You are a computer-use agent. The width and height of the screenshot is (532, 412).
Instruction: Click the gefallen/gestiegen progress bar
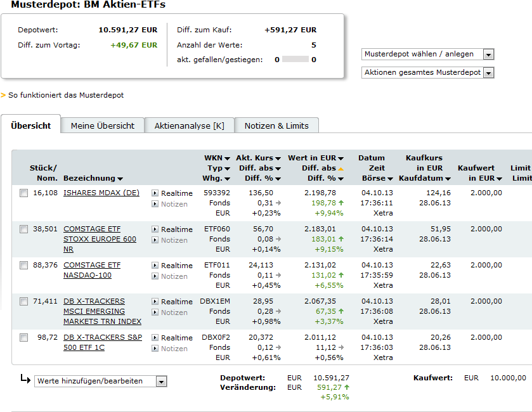point(295,60)
